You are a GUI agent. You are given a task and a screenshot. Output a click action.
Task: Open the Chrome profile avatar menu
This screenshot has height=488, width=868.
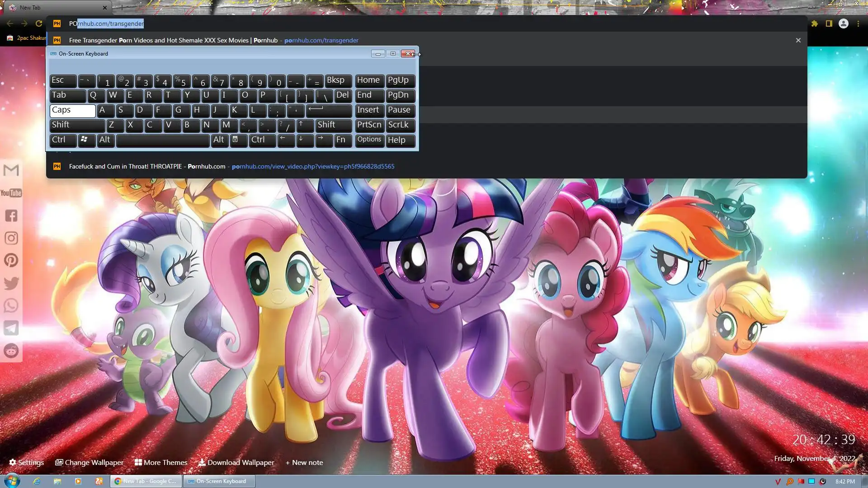point(843,23)
